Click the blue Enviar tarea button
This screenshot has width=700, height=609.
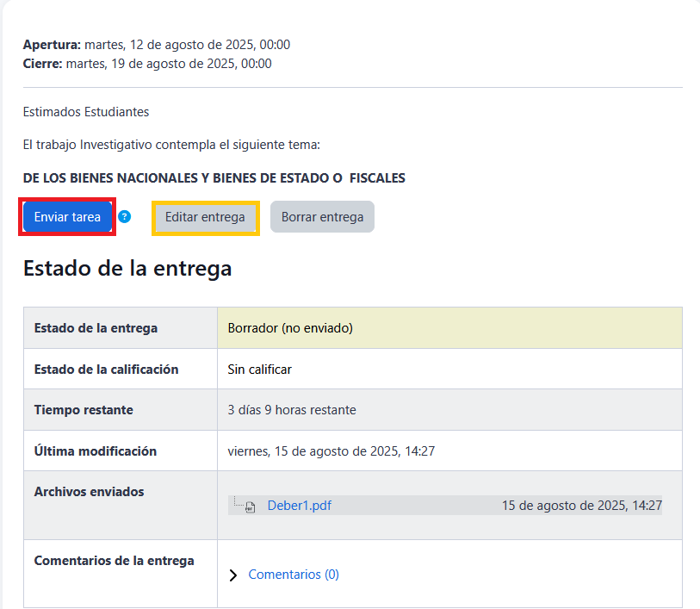[x=67, y=217]
